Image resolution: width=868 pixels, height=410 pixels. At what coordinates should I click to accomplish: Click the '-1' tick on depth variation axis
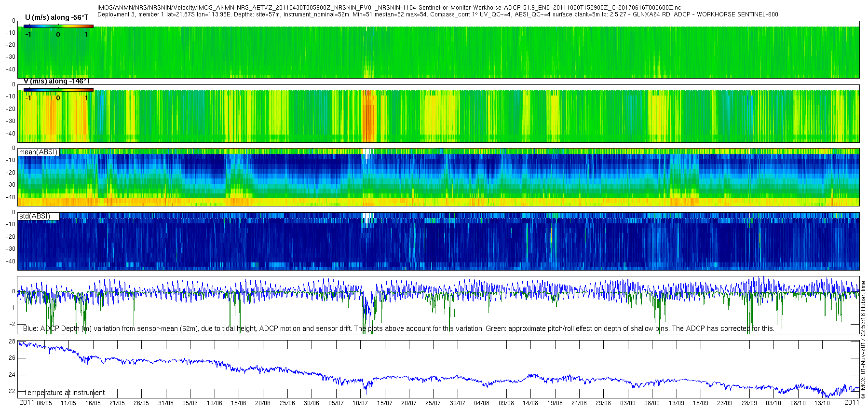point(13,308)
